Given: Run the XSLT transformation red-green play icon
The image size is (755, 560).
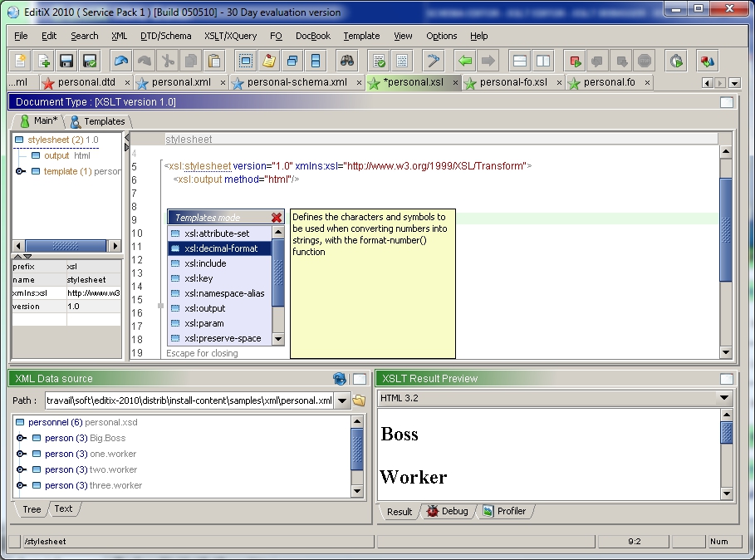Looking at the screenshot, I should point(575,61).
